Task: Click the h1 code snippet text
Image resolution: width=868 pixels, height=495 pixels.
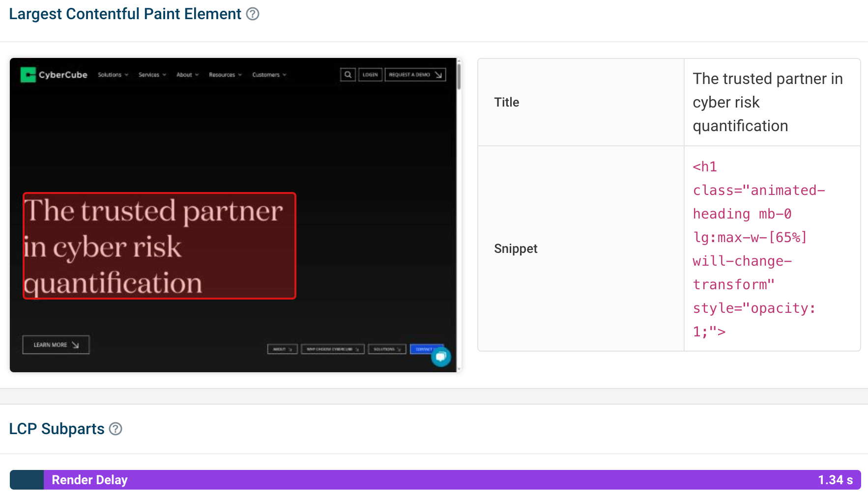Action: tap(759, 249)
